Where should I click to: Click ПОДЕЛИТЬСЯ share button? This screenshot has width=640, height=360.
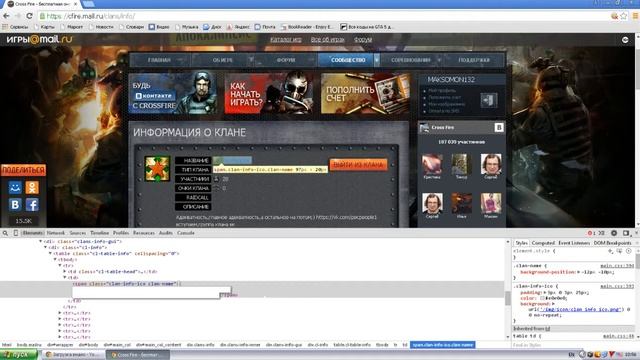(23, 170)
